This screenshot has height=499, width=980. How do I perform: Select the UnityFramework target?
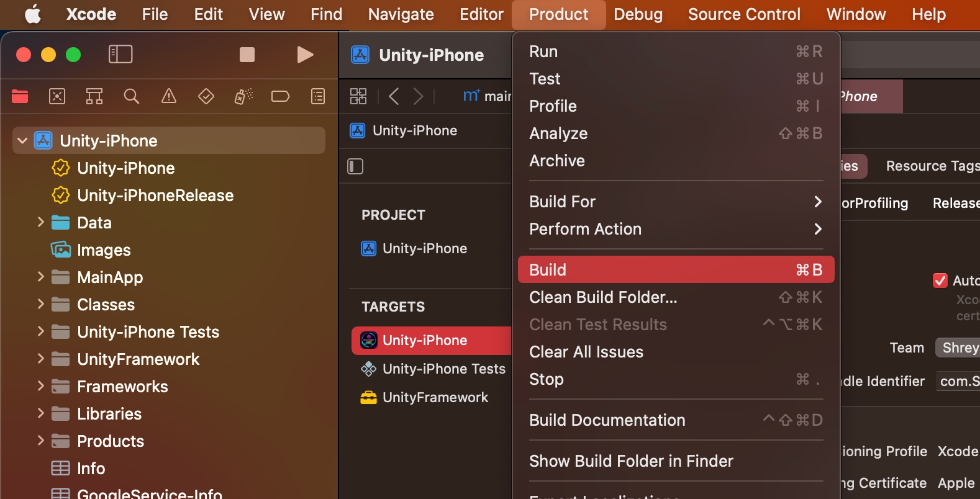click(435, 397)
